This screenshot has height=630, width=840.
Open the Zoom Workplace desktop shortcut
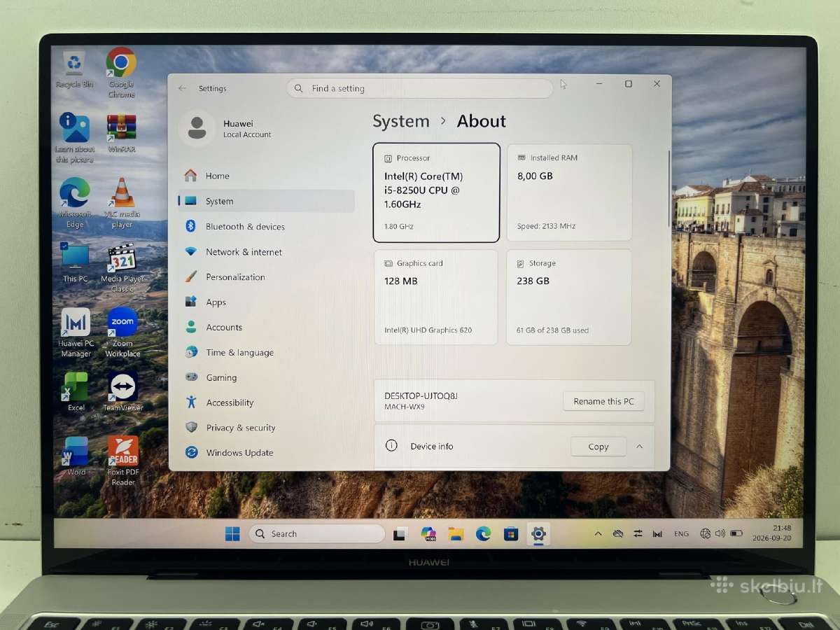point(122,333)
